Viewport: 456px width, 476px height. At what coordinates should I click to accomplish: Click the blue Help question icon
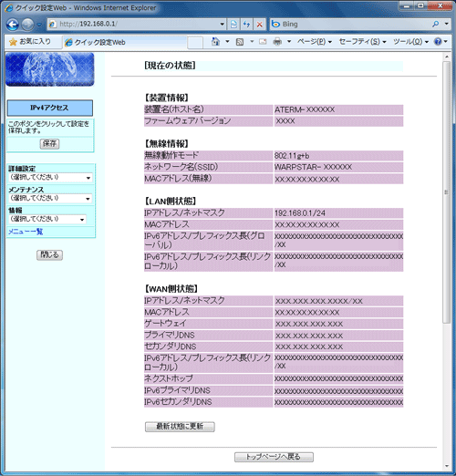tap(438, 42)
